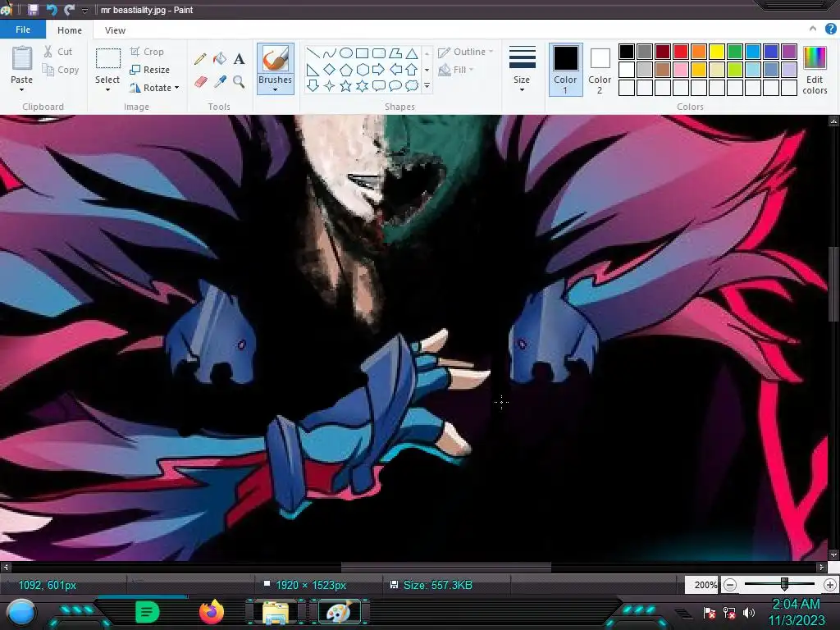840x630 pixels.
Task: Open the Select dropdown arrow
Action: pos(107,90)
